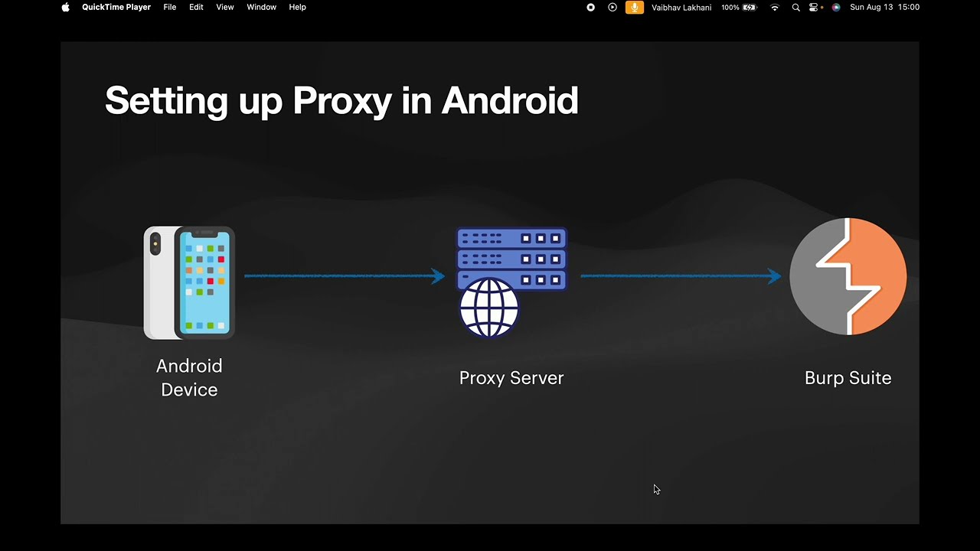The width and height of the screenshot is (980, 551).
Task: Open the View menu
Action: (225, 7)
